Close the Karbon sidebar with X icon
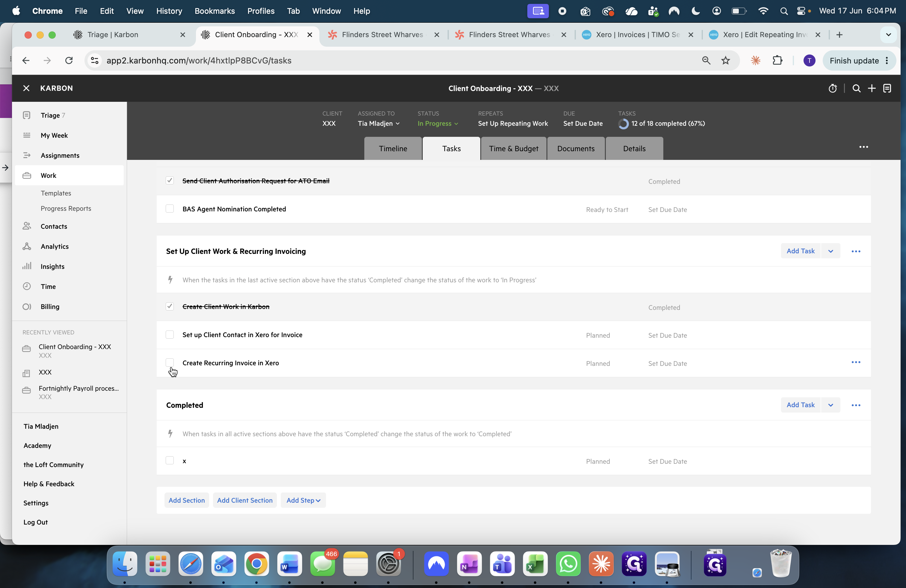The height and width of the screenshot is (588, 906). (26, 88)
